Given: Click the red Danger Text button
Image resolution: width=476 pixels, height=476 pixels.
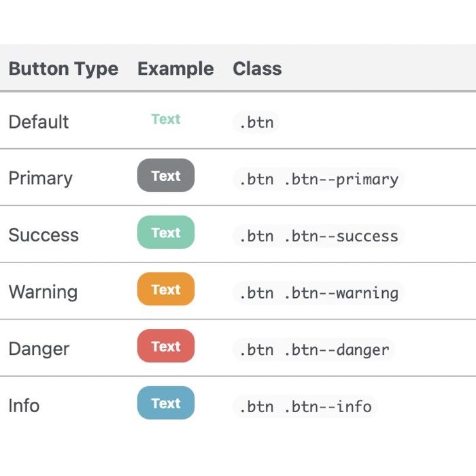Looking at the screenshot, I should tap(166, 345).
